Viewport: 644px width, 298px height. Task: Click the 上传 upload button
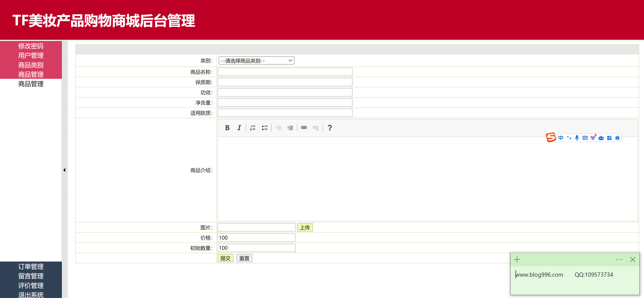coord(305,227)
